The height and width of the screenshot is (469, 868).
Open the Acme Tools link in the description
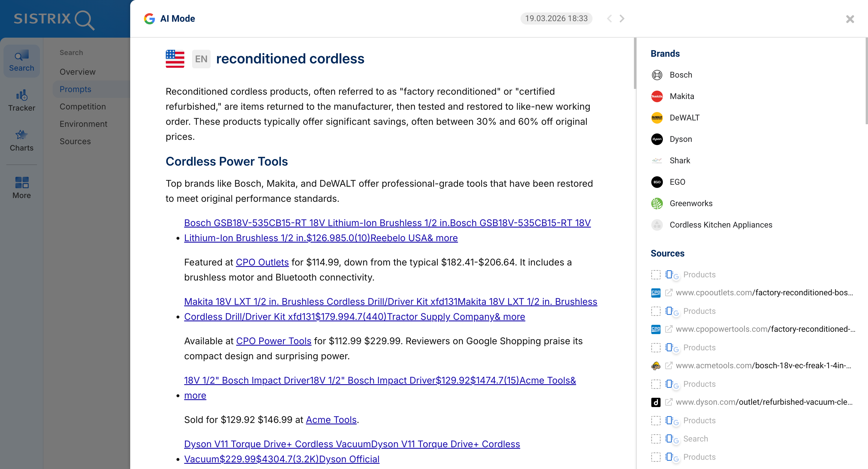[331, 420]
